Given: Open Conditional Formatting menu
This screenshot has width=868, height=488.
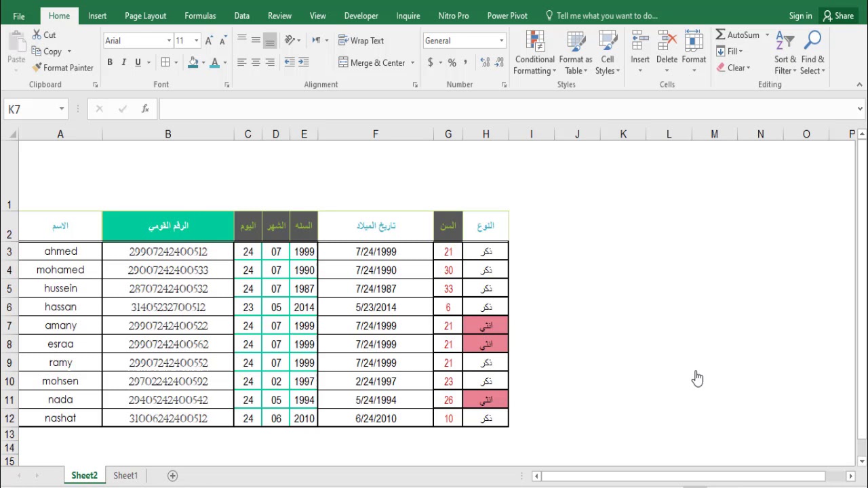Looking at the screenshot, I should coord(535,53).
